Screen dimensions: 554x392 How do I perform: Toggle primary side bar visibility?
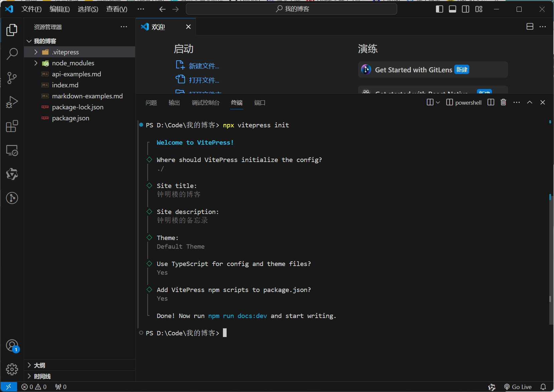[x=440, y=9]
